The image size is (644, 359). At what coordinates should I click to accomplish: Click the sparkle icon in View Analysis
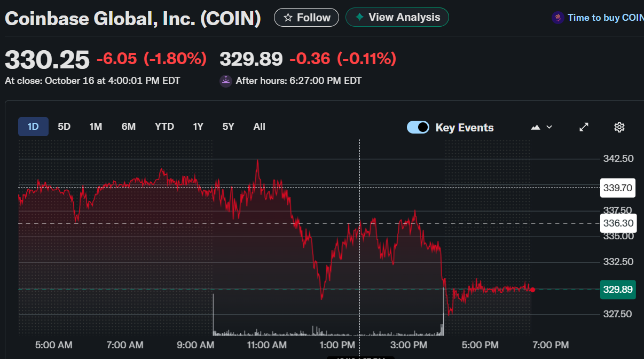click(x=360, y=17)
